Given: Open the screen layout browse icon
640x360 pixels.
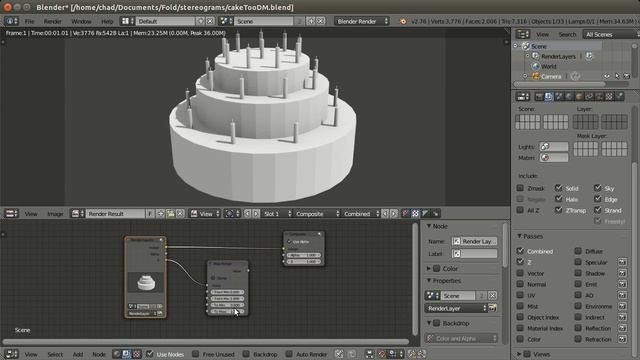Looking at the screenshot, I should tap(126, 21).
